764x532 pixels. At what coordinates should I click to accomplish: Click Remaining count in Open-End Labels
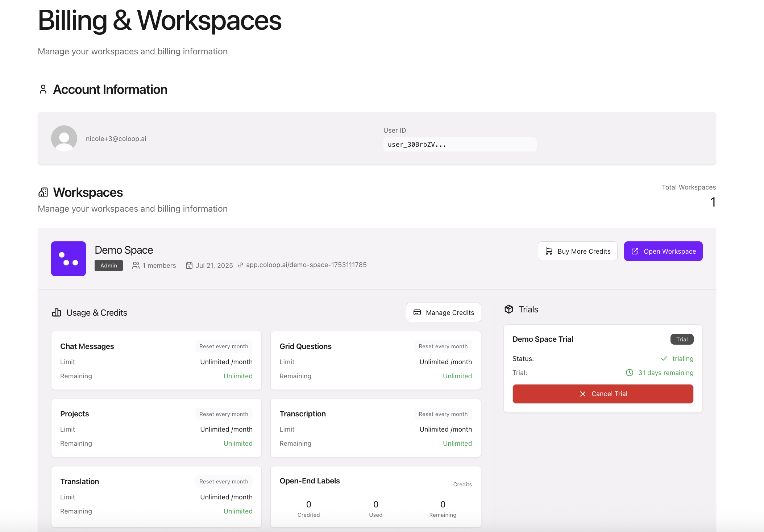tap(443, 504)
